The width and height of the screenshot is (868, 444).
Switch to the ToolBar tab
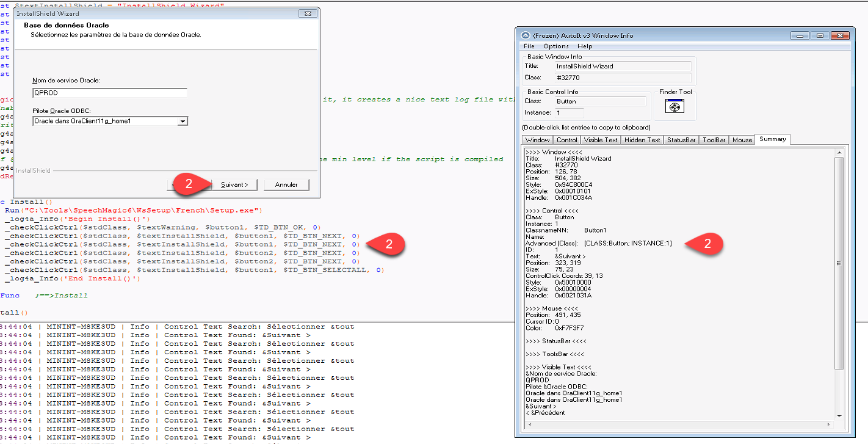point(714,140)
